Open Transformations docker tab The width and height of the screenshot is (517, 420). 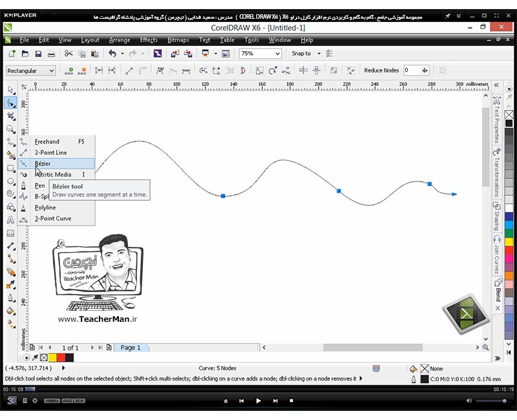(497, 173)
